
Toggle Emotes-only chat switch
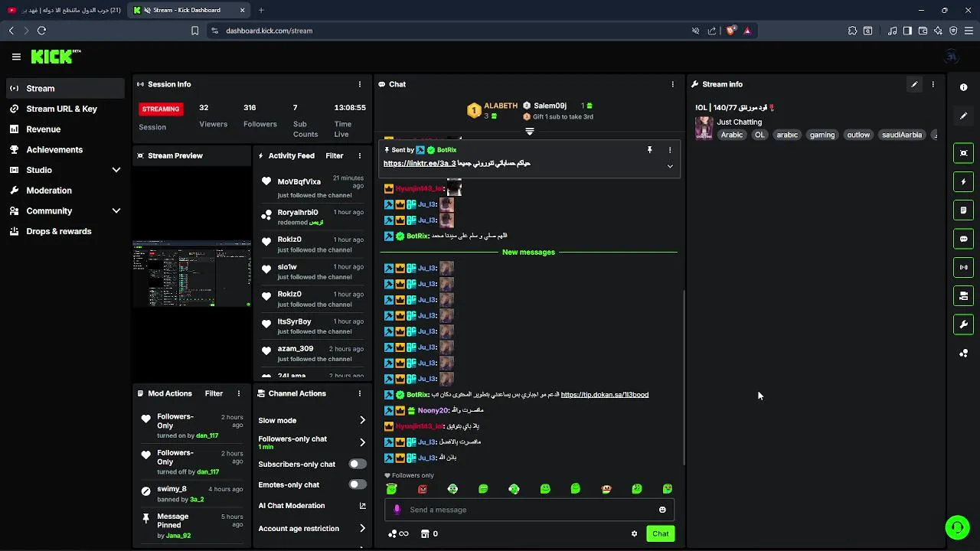click(x=358, y=484)
